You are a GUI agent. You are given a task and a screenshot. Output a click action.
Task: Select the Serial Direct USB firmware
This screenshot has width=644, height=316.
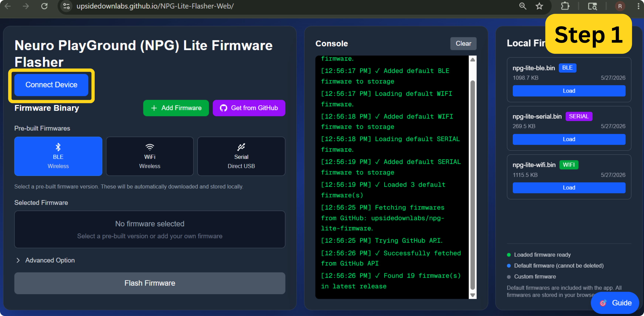click(x=241, y=156)
